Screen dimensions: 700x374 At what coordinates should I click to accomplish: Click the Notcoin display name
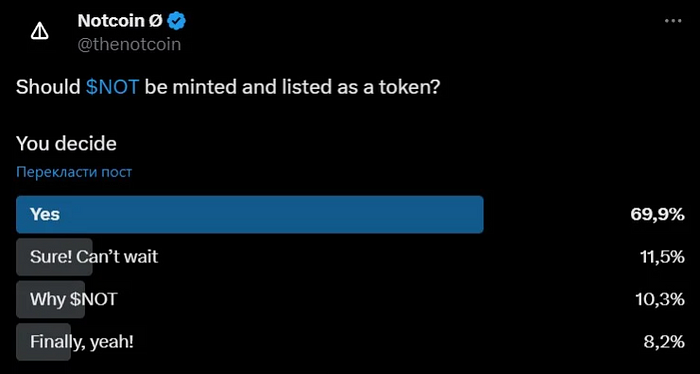(x=110, y=21)
